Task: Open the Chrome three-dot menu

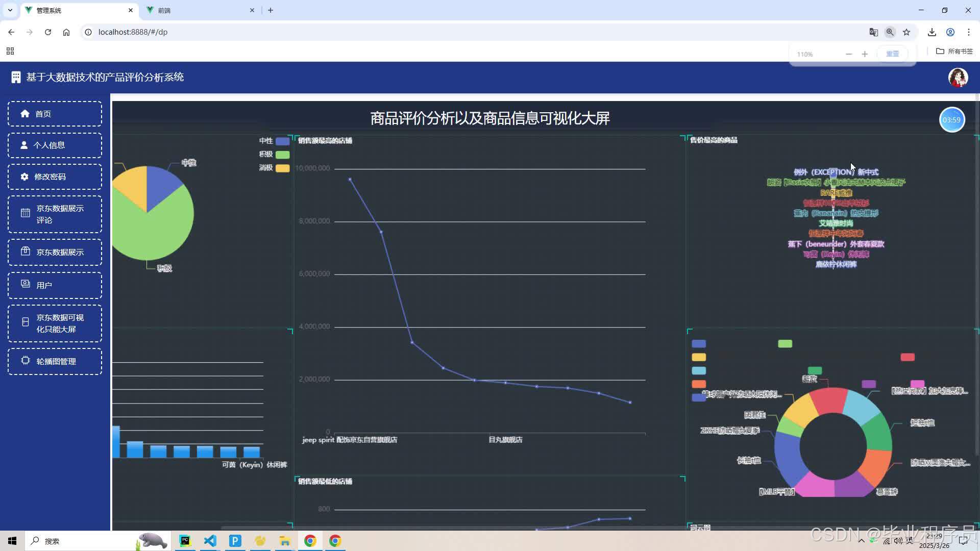Action: click(x=969, y=32)
